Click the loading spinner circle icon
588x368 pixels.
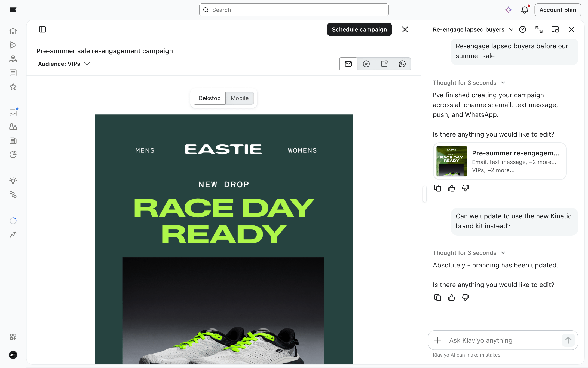click(13, 221)
